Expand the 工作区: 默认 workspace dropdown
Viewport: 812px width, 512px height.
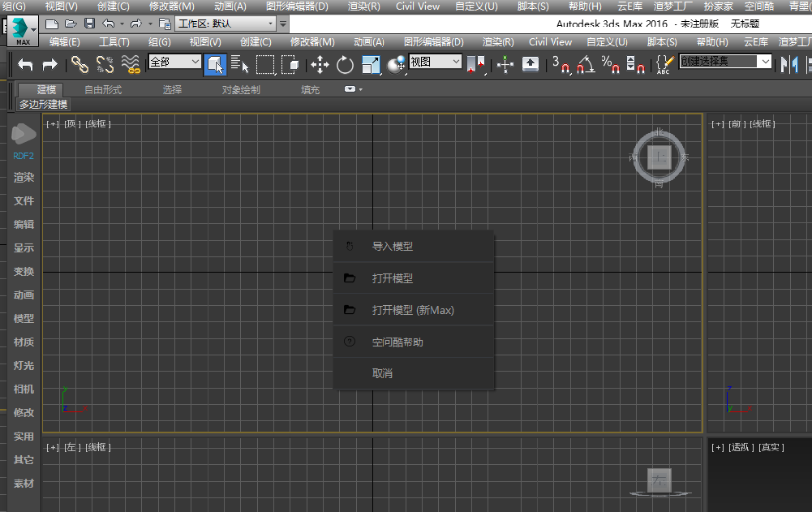(226, 24)
